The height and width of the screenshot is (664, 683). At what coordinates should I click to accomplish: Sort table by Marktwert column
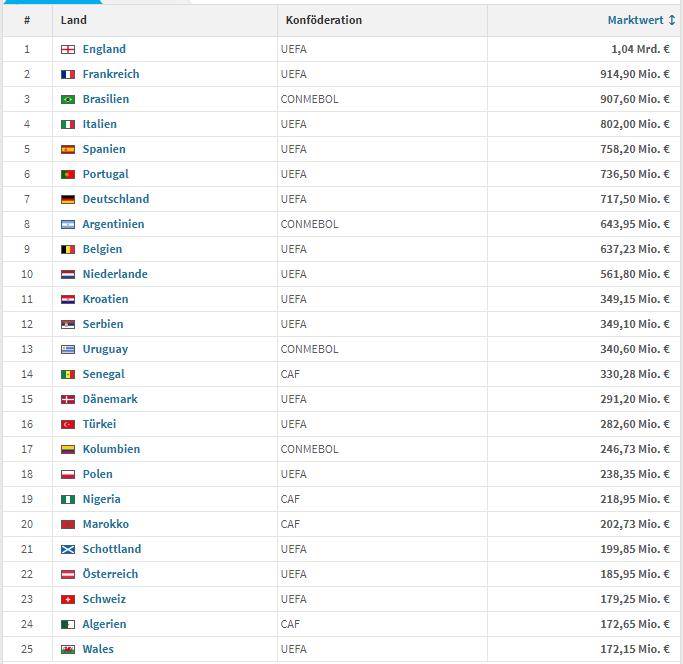(x=641, y=20)
